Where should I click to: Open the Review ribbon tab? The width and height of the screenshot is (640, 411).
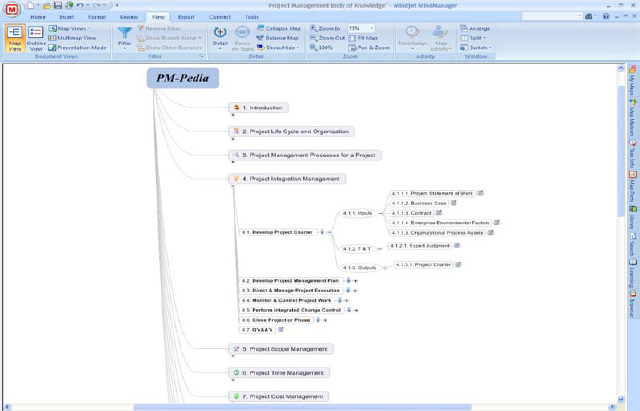tap(129, 17)
